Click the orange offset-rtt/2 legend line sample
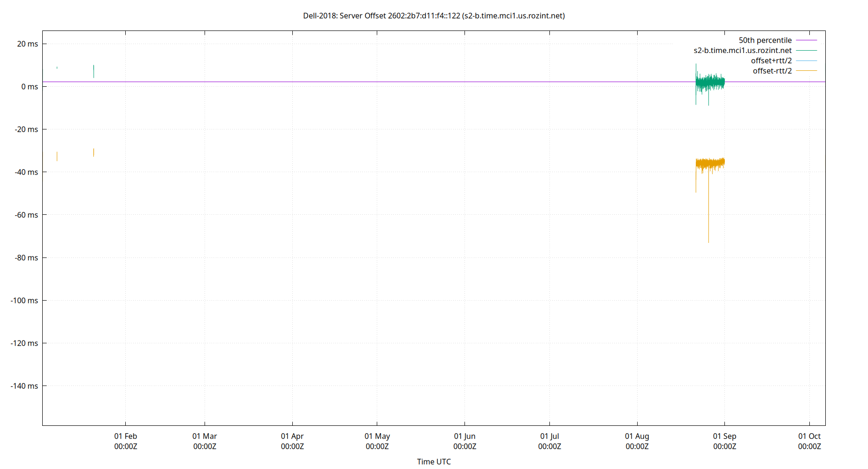 [x=806, y=71]
